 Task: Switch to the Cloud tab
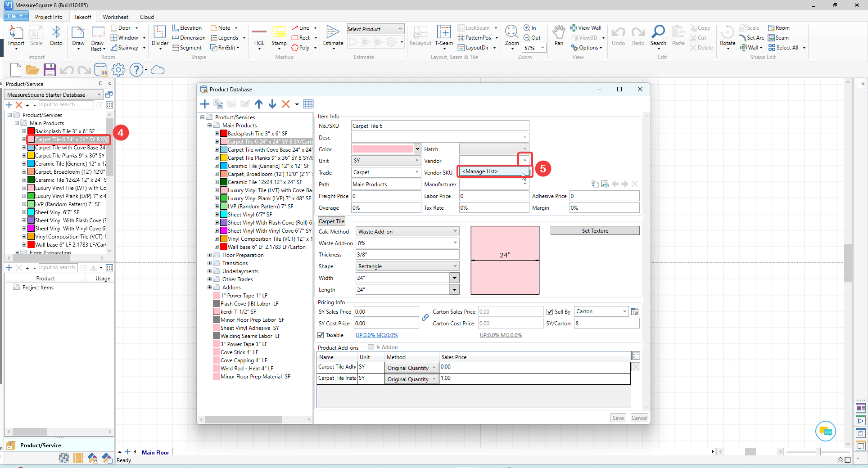[x=147, y=17]
